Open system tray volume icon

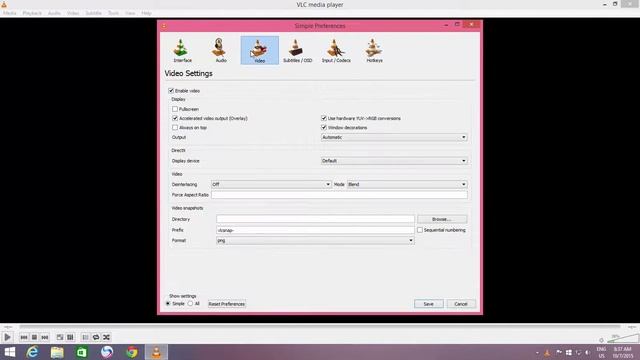[588, 353]
